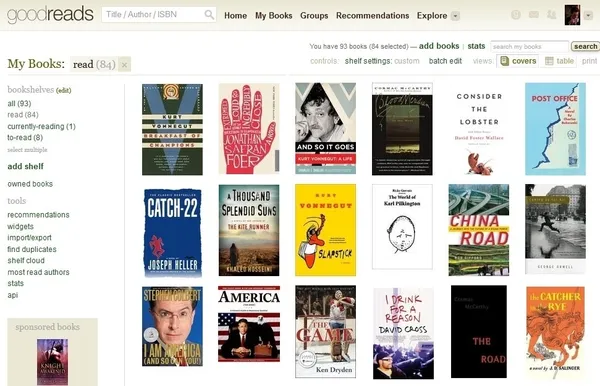Click the add books link

coord(439,46)
